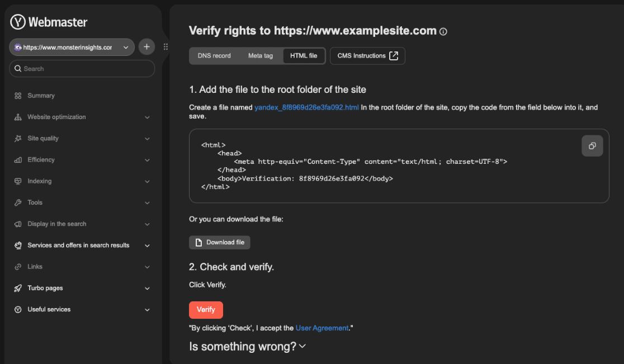Click the Verify button
The width and height of the screenshot is (624, 364).
coord(206,310)
